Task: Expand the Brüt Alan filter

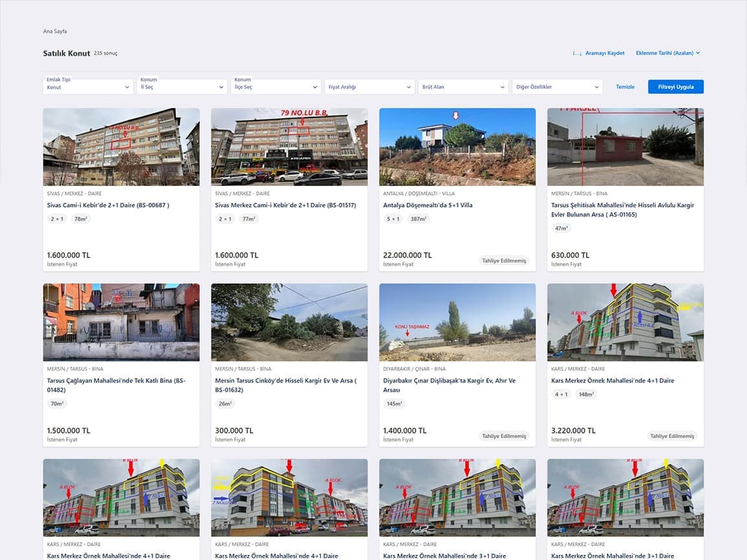Action: pos(463,87)
